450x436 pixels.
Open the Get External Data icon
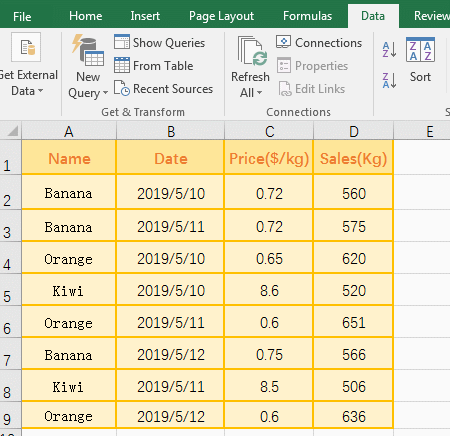coord(26,47)
